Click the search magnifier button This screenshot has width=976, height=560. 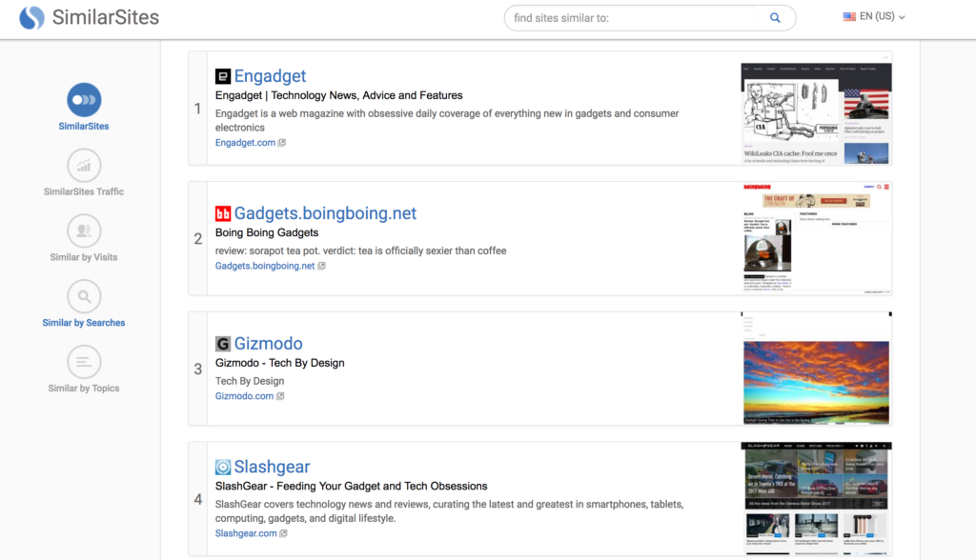tap(775, 18)
